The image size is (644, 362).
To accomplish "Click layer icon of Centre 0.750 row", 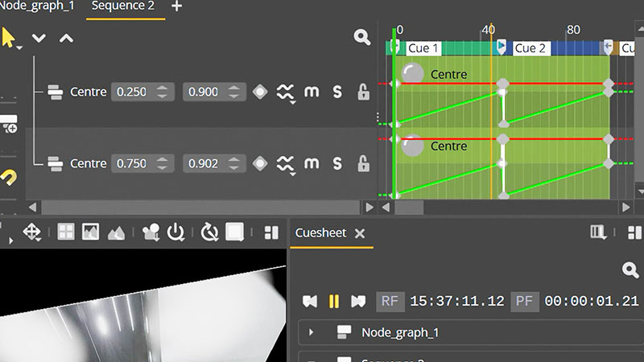I will tap(55, 164).
